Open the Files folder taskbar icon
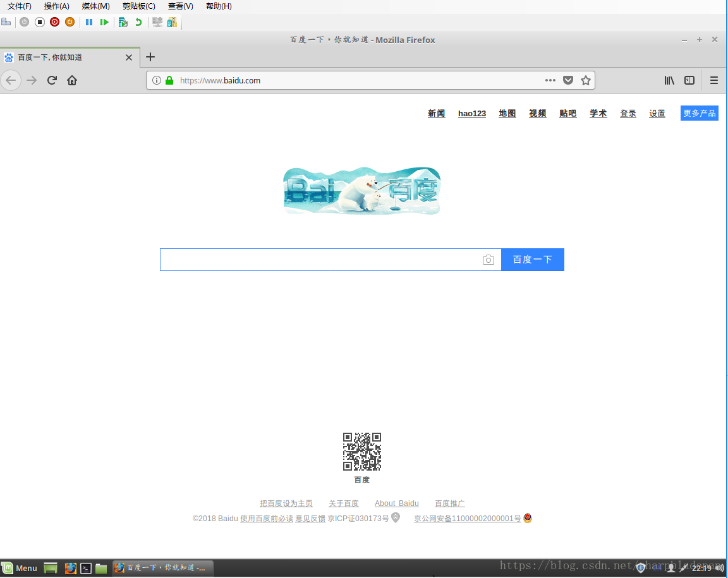728x578 pixels. [x=101, y=569]
